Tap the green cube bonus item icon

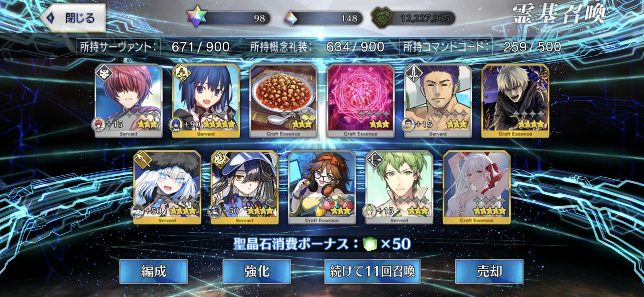[x=370, y=244]
